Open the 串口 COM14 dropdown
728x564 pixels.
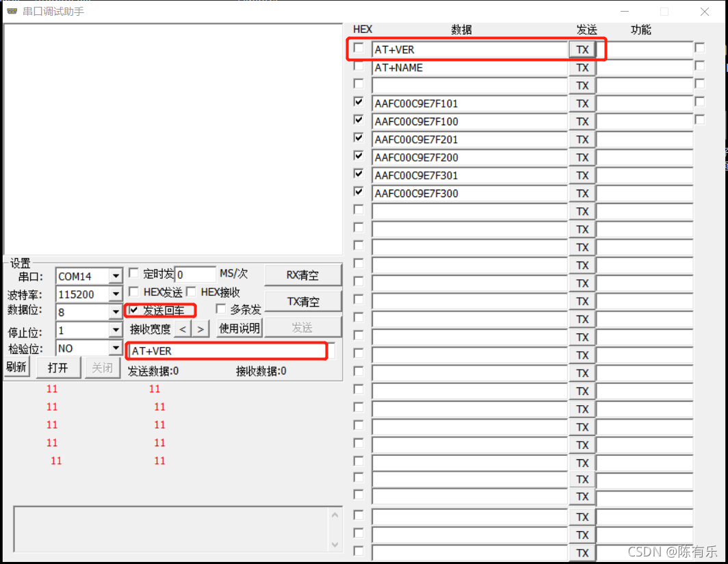click(116, 277)
